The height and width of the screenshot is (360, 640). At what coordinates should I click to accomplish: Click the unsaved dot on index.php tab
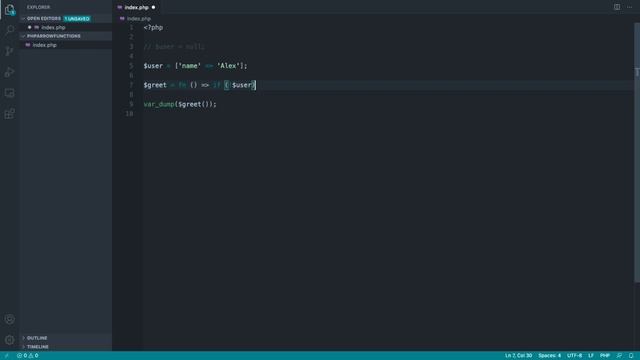point(153,7)
